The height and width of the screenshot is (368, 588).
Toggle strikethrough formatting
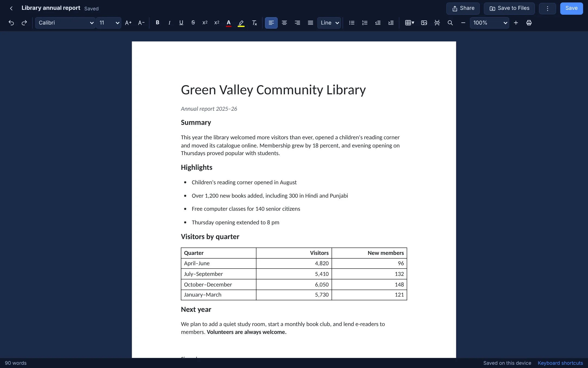(x=193, y=23)
